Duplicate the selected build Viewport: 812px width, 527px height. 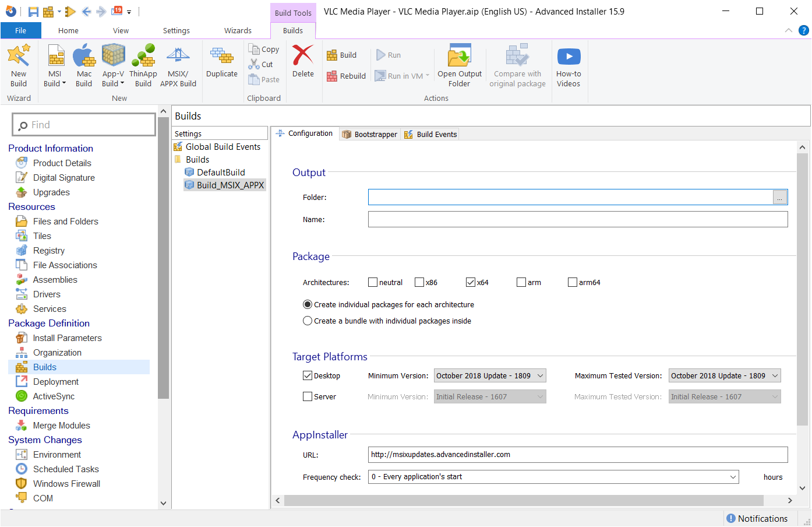click(x=222, y=61)
